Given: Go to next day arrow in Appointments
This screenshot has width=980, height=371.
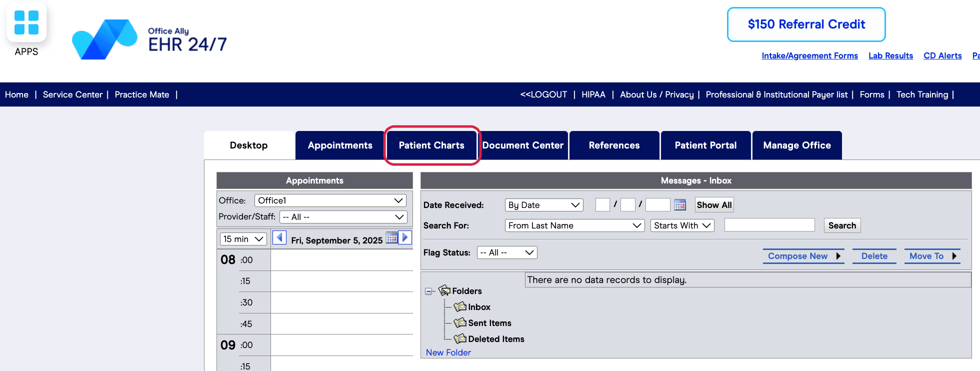Looking at the screenshot, I should pos(405,237).
